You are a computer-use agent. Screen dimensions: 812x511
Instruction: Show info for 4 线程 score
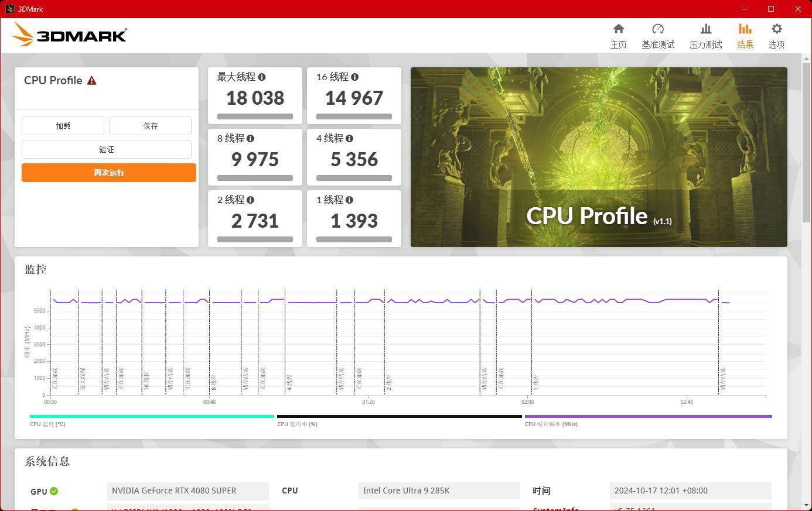coord(349,138)
